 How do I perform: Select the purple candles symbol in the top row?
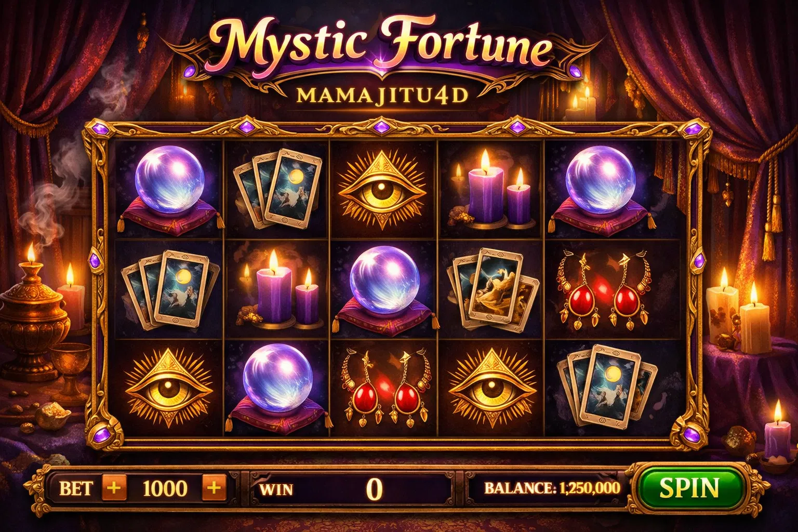(492, 191)
